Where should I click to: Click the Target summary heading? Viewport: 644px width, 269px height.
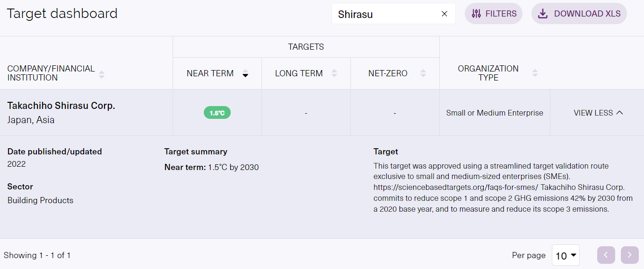[x=196, y=152]
